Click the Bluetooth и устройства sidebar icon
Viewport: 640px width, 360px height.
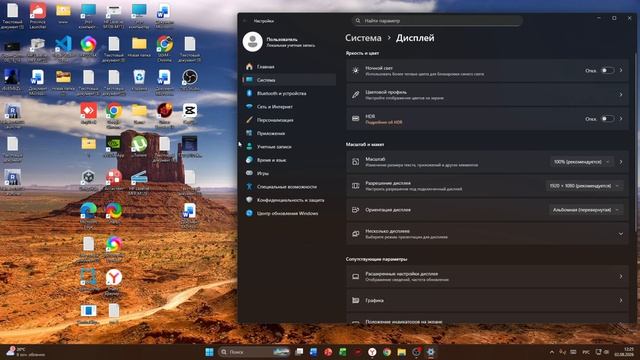249,93
